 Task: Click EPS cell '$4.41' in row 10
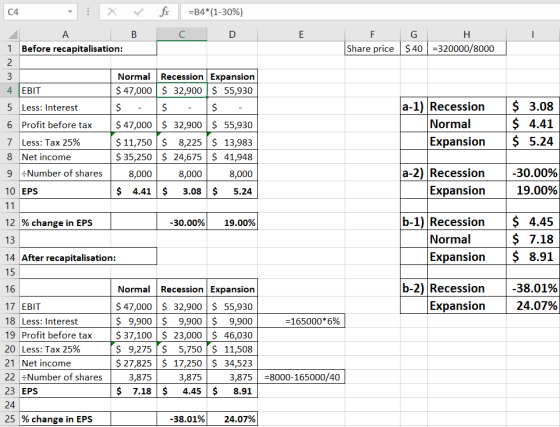[134, 191]
